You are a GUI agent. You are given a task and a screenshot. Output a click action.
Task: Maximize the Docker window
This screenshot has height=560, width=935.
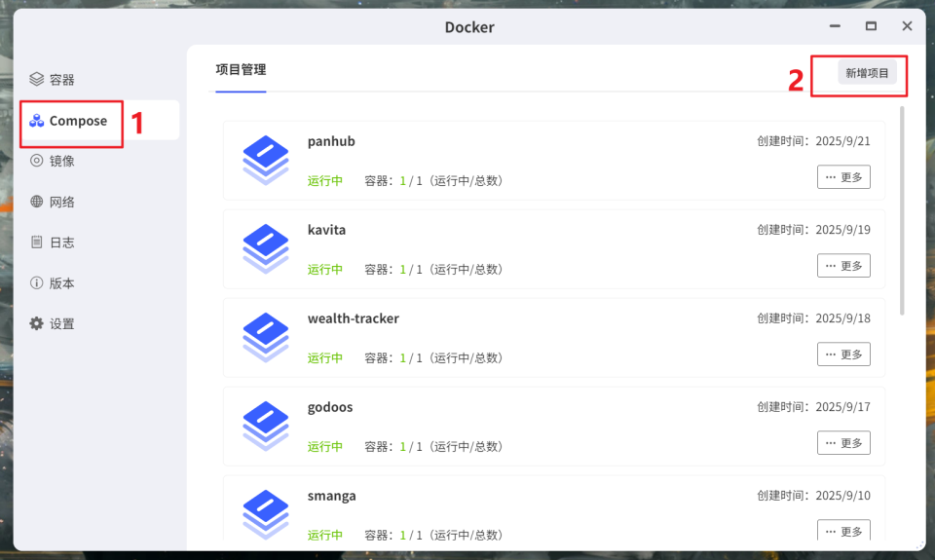pyautogui.click(x=871, y=26)
